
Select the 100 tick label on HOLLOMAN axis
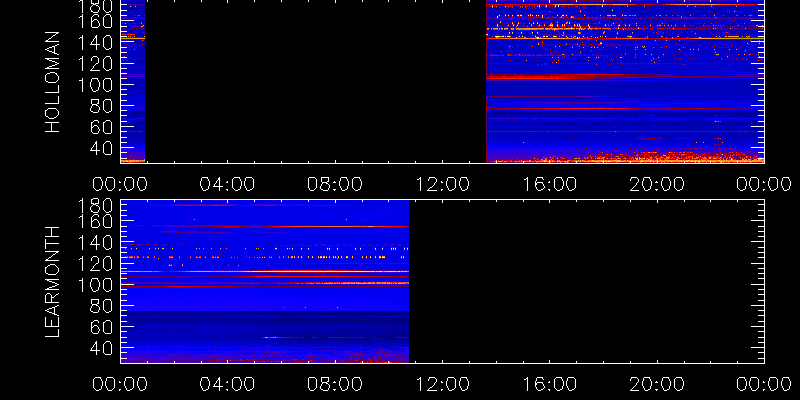pos(96,85)
